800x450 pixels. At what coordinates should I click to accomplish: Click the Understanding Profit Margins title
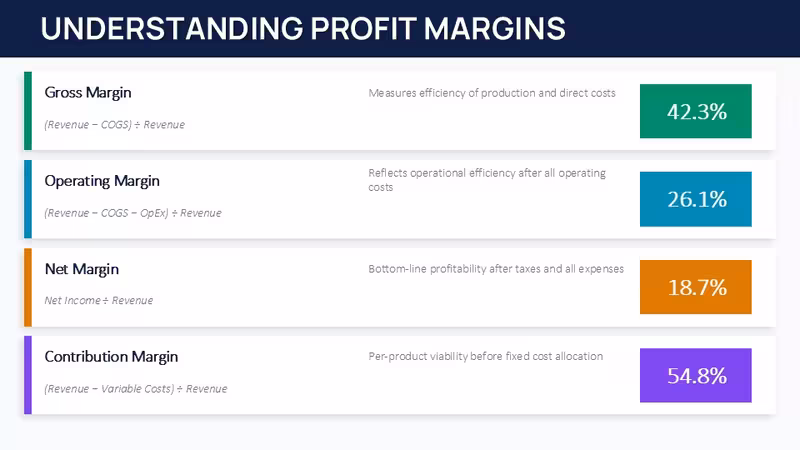303,29
